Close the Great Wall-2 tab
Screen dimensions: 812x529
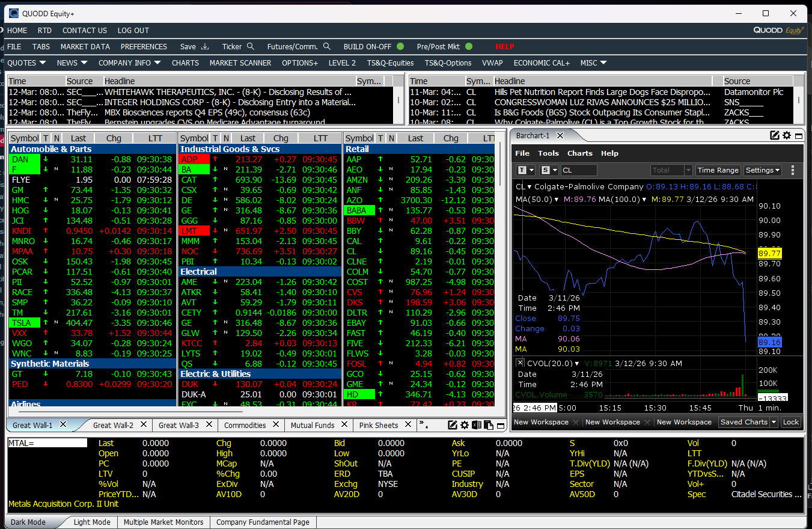[144, 424]
